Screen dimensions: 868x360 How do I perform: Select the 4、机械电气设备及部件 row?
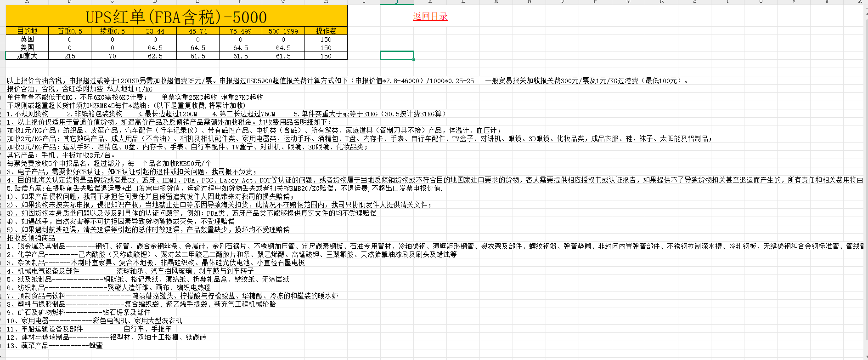coord(130,271)
